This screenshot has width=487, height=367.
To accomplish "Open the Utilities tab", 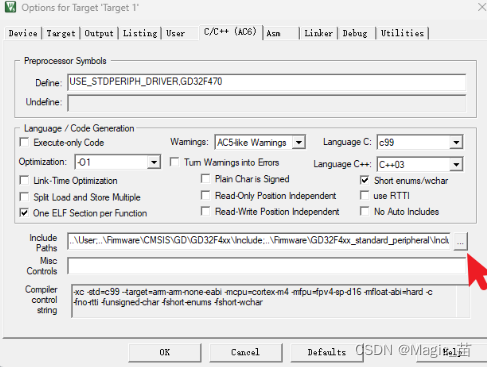I will coord(402,33).
